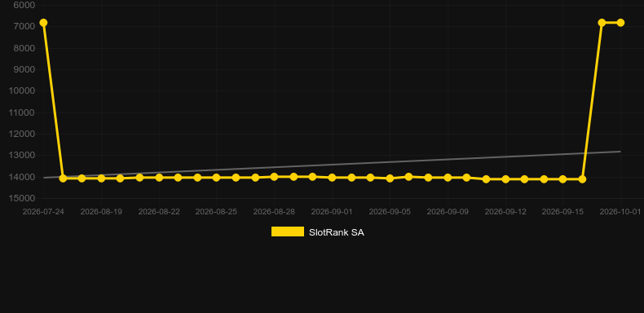The image size is (644, 313).
Task: Select the data point above 2026-07-24
Action: [x=43, y=23]
